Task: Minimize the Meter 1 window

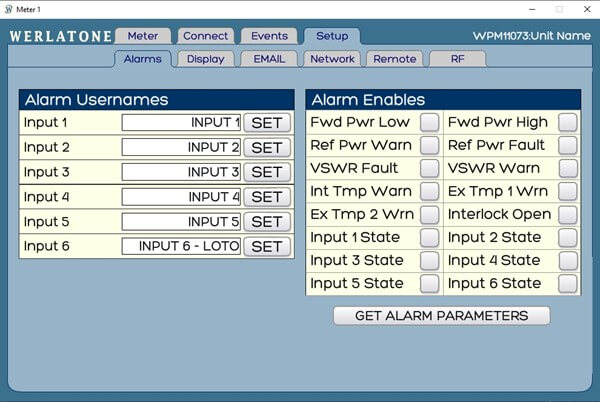Action: (x=532, y=9)
